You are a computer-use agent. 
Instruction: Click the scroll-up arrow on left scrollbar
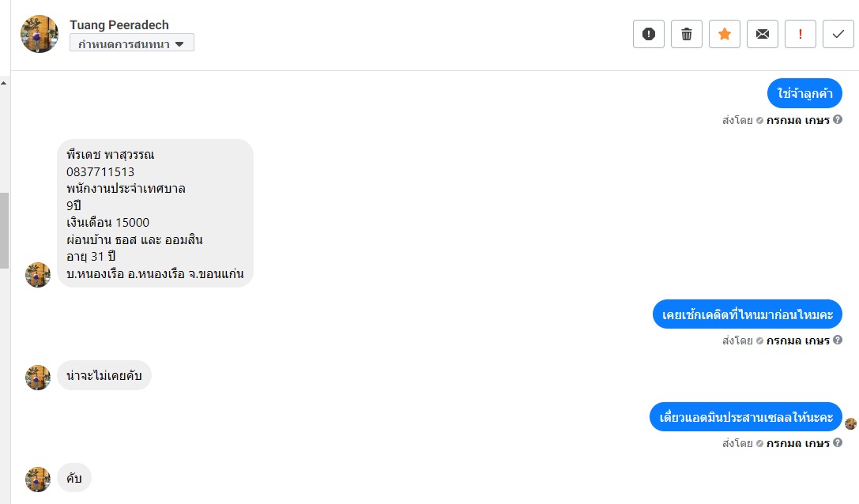click(x=5, y=82)
